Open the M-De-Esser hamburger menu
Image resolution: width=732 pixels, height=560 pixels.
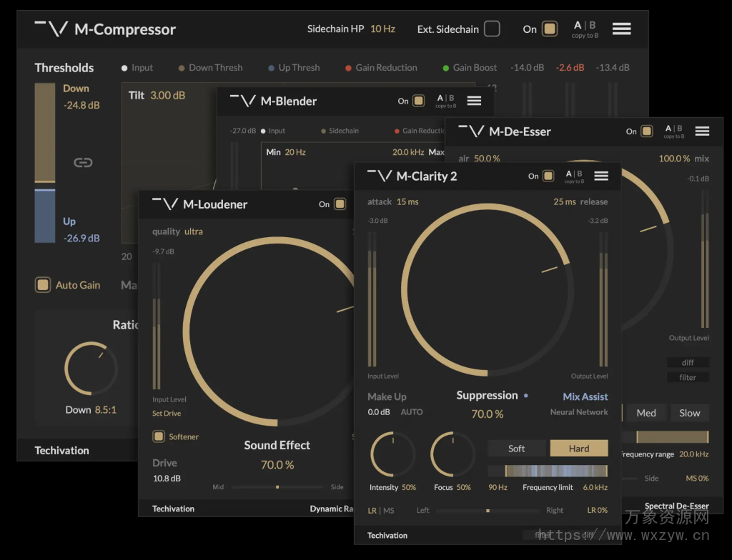coord(702,131)
